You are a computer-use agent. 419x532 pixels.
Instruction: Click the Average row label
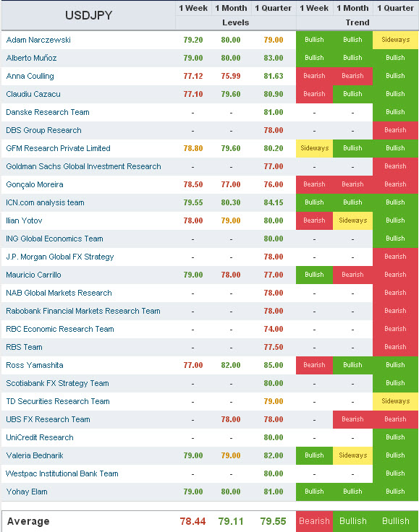click(28, 521)
